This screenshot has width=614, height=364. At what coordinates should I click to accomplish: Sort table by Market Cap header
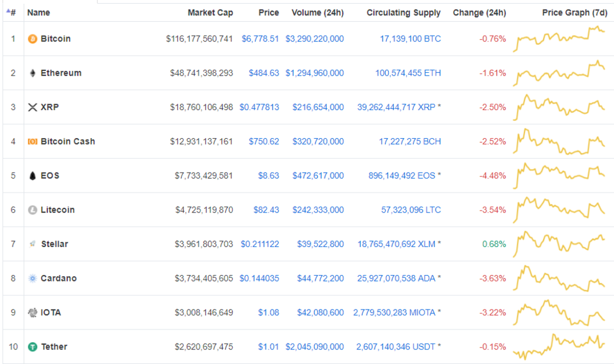pyautogui.click(x=210, y=13)
